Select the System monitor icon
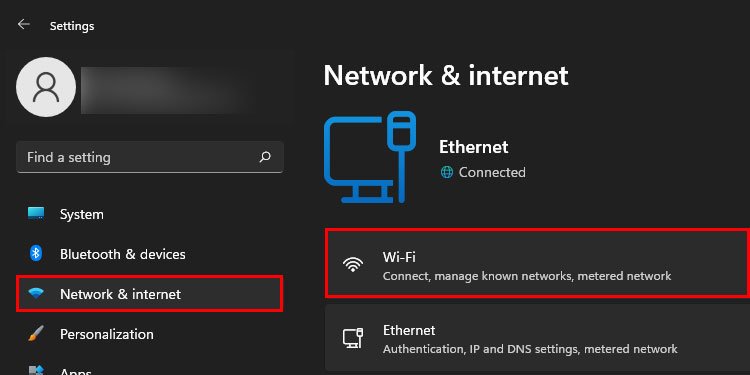The width and height of the screenshot is (750, 375). click(x=36, y=213)
